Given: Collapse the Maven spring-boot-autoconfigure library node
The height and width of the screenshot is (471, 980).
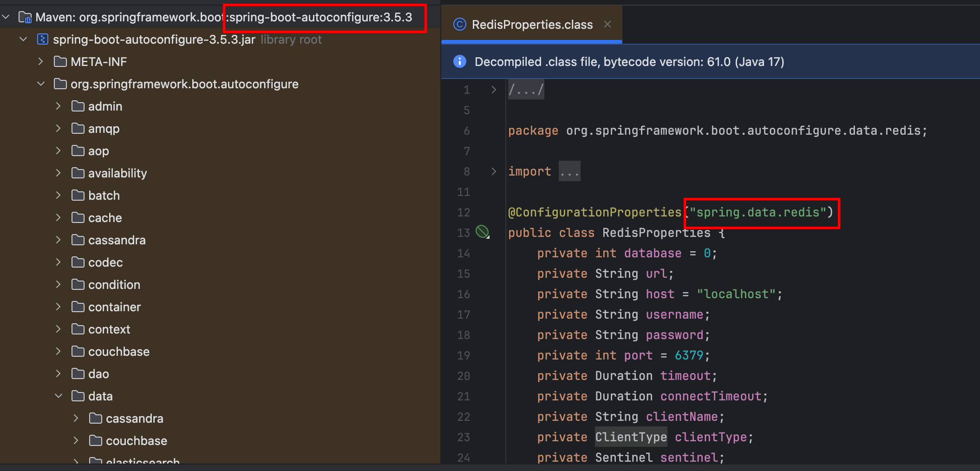Looking at the screenshot, I should [x=6, y=17].
